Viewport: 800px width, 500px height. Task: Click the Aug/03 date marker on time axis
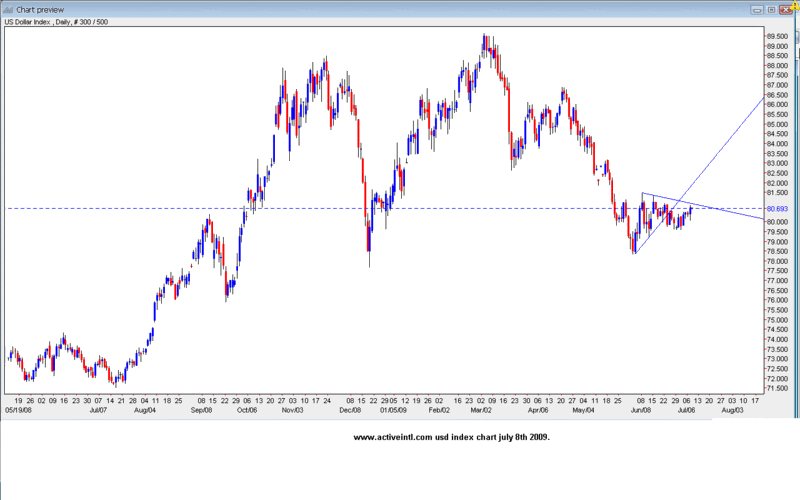[x=732, y=410]
